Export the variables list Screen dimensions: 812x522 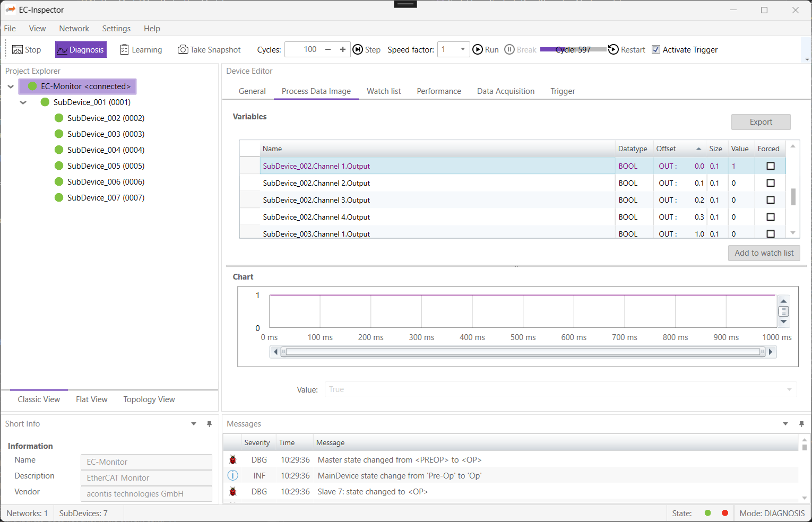[761, 122]
